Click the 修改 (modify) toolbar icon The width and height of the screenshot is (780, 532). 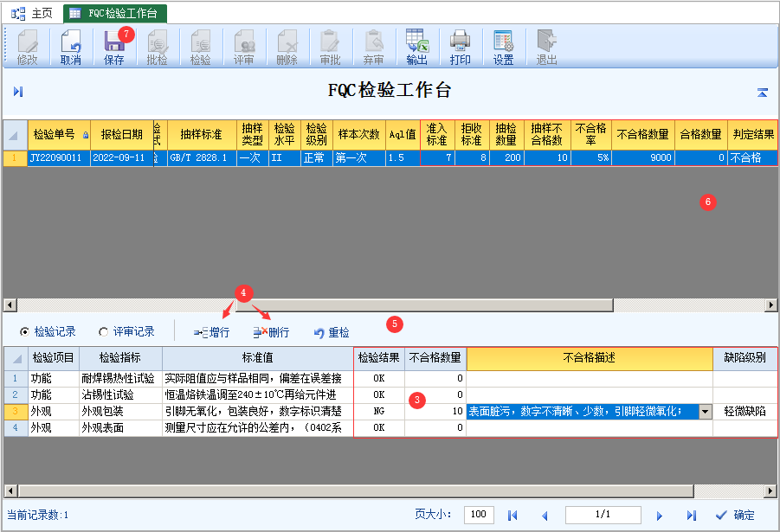pyautogui.click(x=28, y=48)
